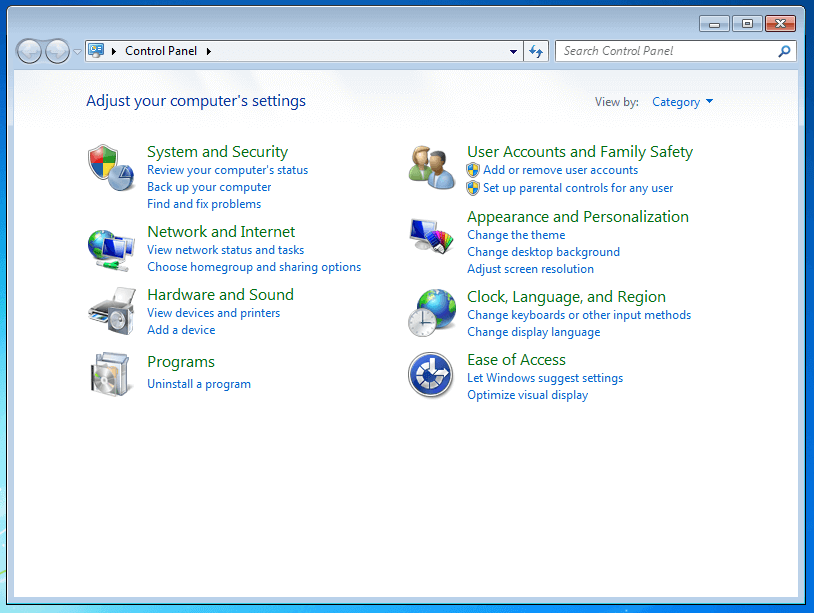Open User Accounts and Family Safety heading
Image resolution: width=814 pixels, height=613 pixels.
point(580,152)
